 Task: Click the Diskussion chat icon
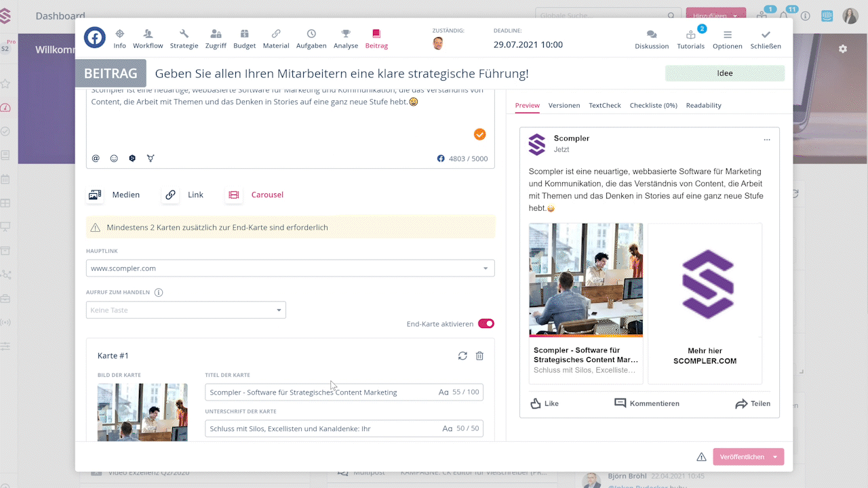click(651, 35)
